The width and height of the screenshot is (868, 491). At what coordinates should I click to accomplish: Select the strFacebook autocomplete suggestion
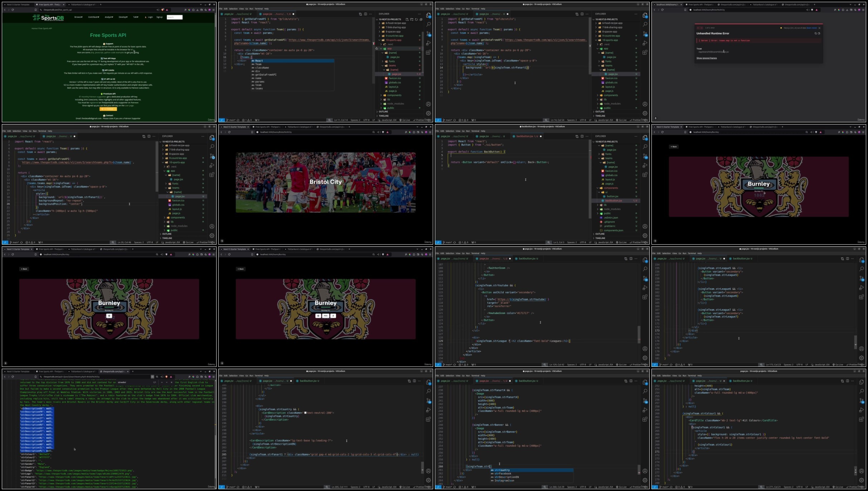pyautogui.click(x=503, y=473)
